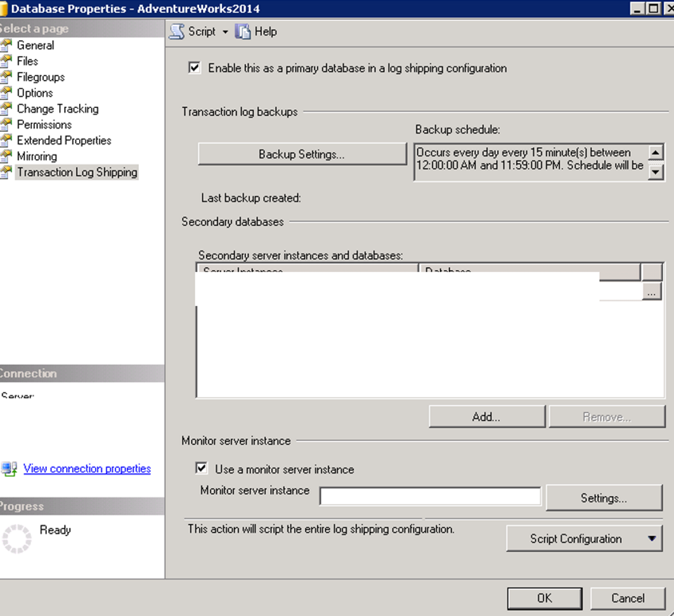
Task: Click the Progress section header
Action: point(82,506)
